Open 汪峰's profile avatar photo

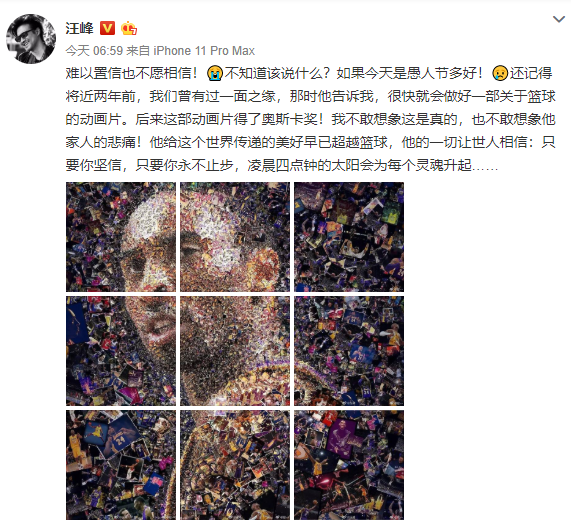31,39
